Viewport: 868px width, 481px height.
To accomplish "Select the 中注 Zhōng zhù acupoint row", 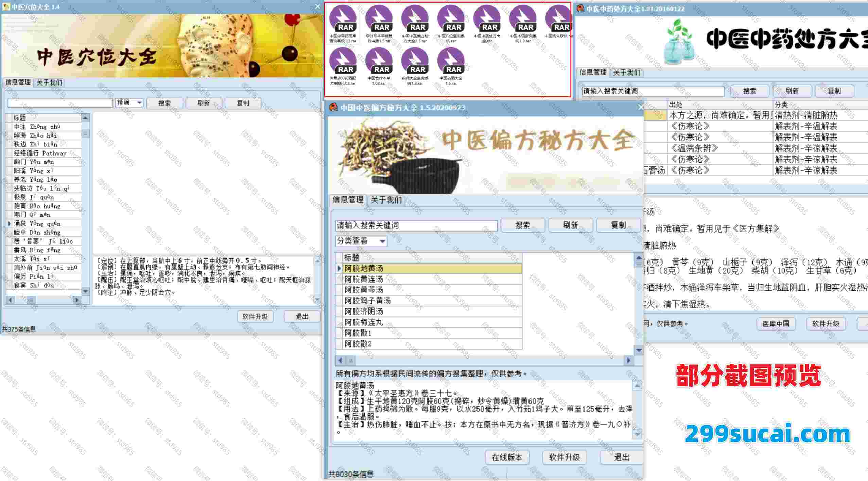I will point(47,126).
